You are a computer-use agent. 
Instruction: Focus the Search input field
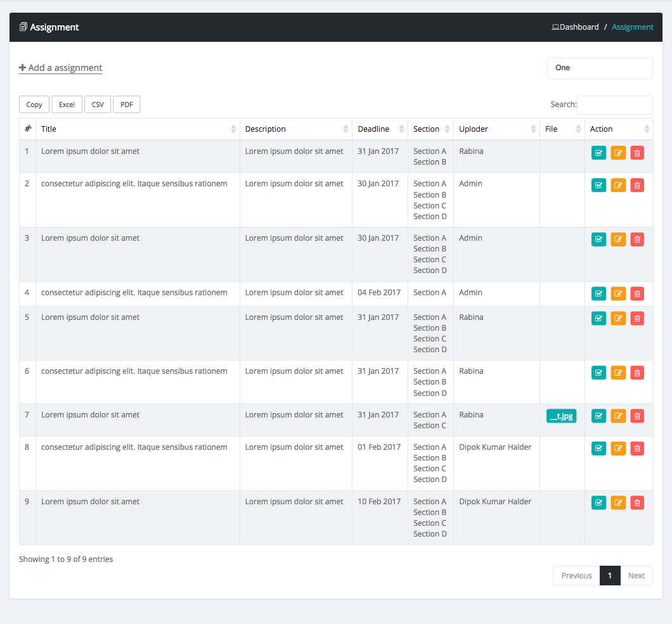coord(614,105)
